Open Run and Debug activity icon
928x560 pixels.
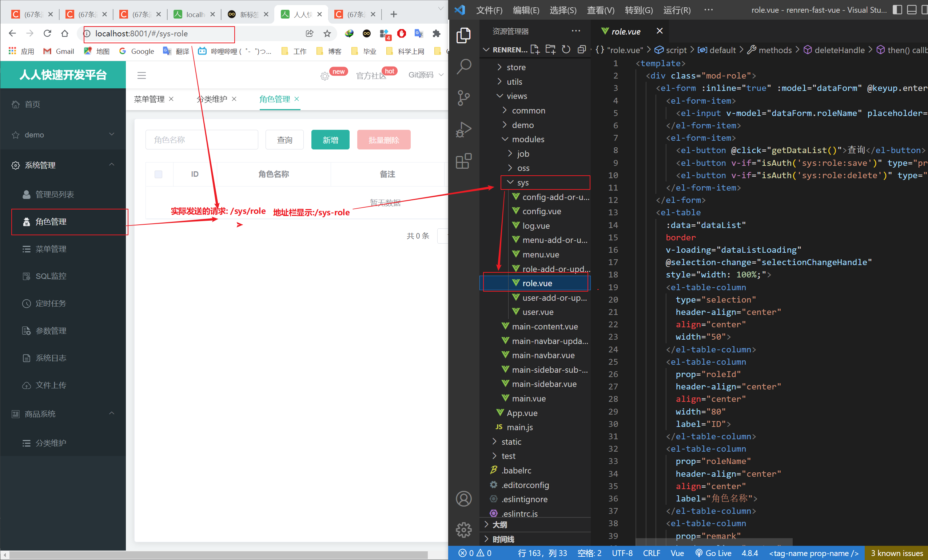[463, 129]
